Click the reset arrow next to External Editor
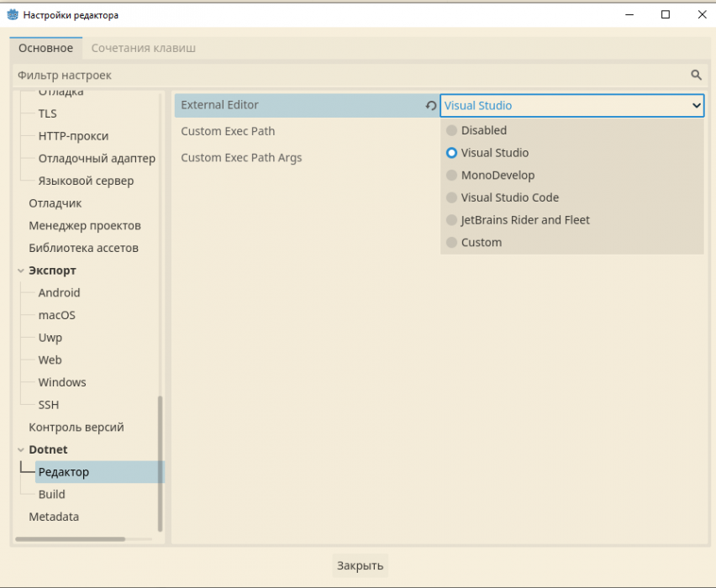The width and height of the screenshot is (716, 588). pos(431,106)
